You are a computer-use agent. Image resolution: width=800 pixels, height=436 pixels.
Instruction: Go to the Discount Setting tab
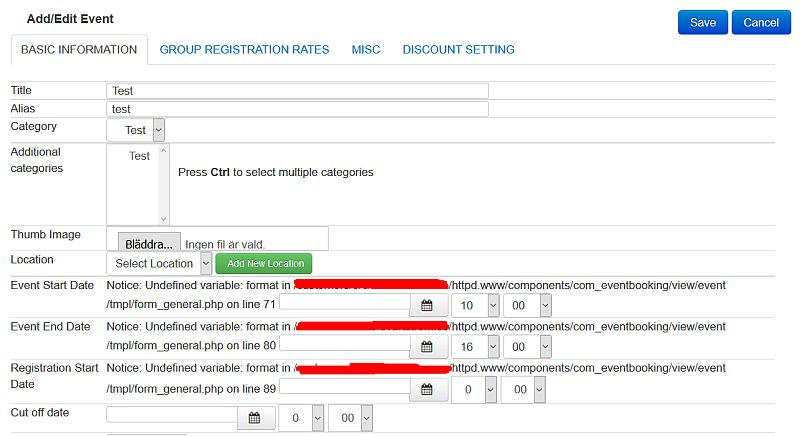click(x=458, y=49)
